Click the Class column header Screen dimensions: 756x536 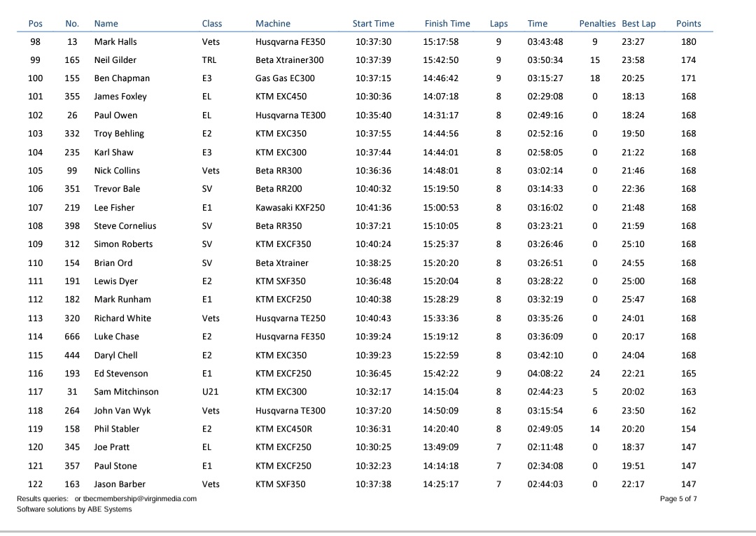(x=211, y=24)
